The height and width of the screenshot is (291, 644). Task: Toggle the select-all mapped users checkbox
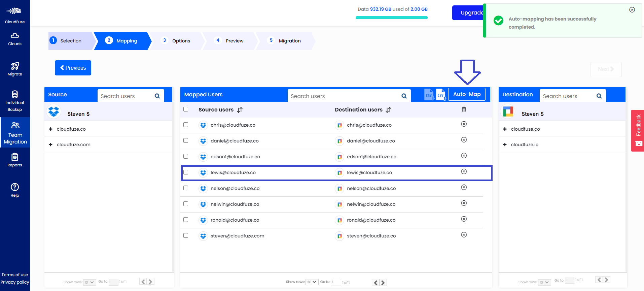click(x=186, y=109)
